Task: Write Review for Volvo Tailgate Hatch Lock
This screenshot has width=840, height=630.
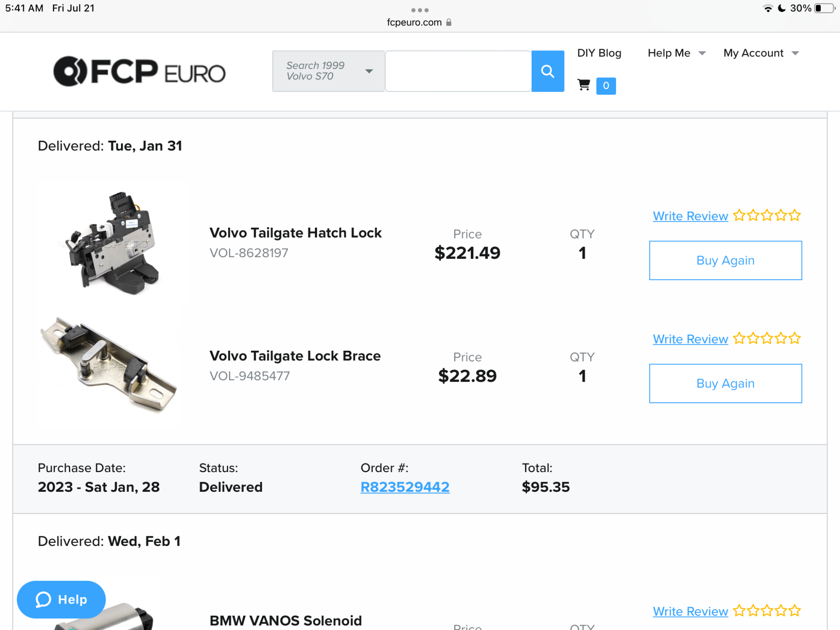Action: point(690,216)
